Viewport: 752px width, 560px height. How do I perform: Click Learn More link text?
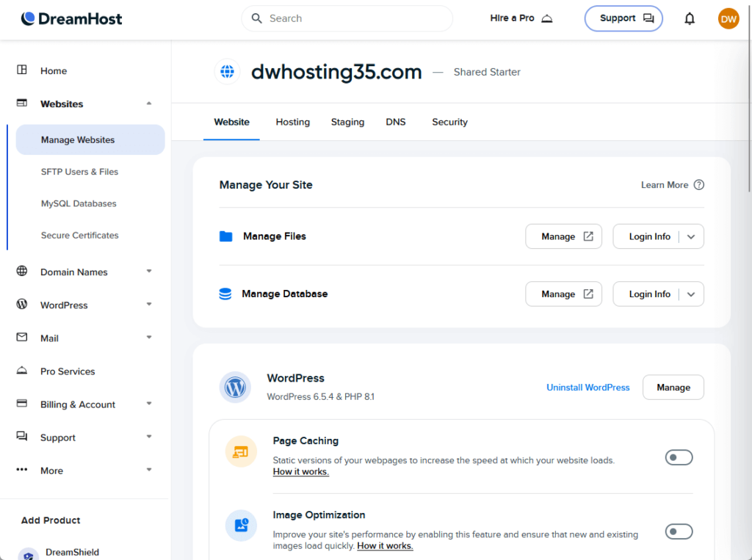click(664, 185)
